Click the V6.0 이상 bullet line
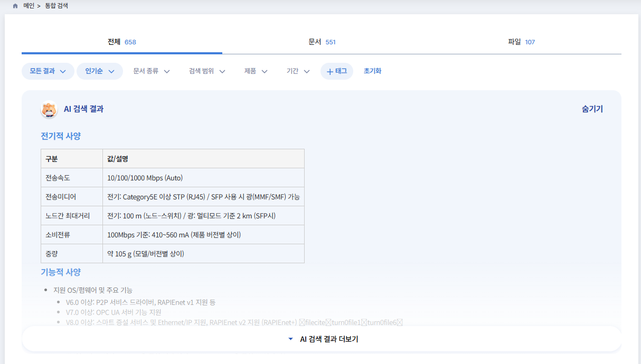 [140, 302]
